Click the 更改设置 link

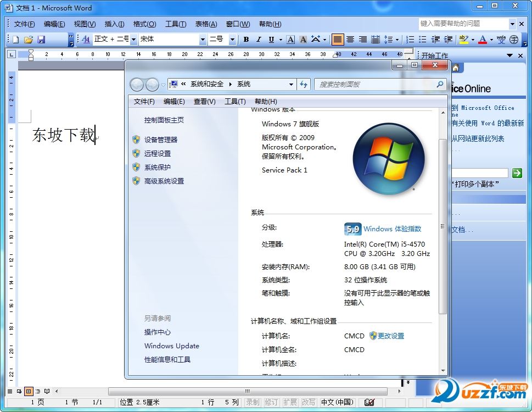pyautogui.click(x=391, y=336)
